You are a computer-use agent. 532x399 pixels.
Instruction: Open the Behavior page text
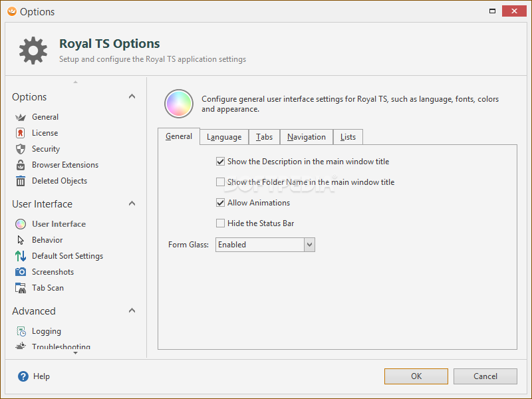47,240
